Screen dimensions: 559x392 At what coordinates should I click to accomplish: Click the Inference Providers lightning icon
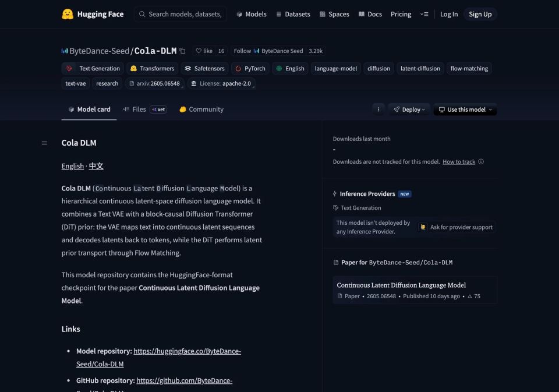click(x=335, y=194)
